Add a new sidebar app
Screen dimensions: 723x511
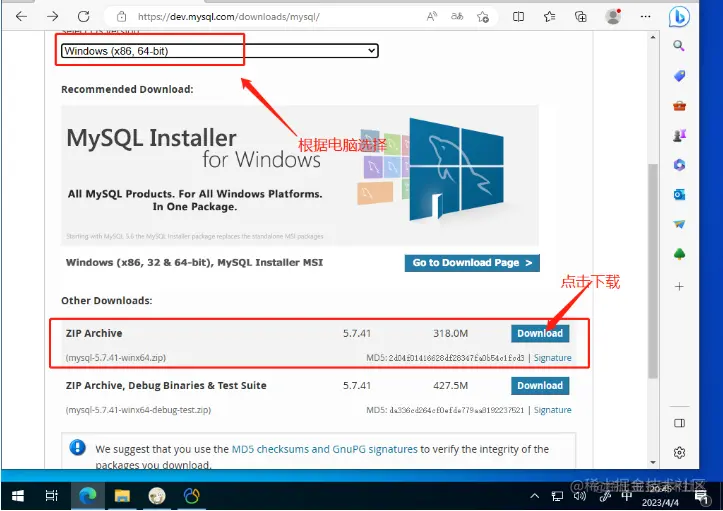(679, 286)
